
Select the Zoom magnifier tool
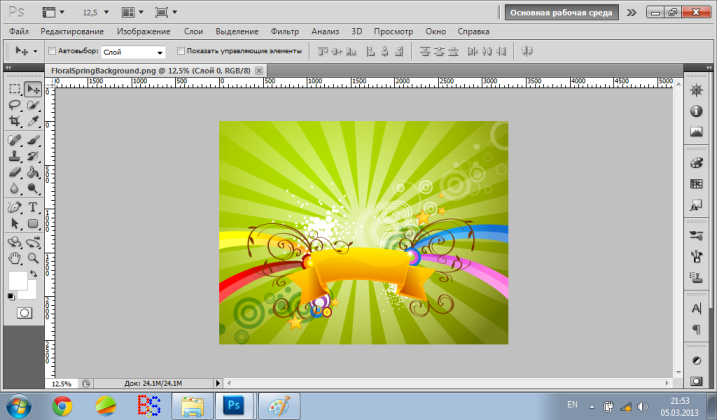[x=33, y=258]
